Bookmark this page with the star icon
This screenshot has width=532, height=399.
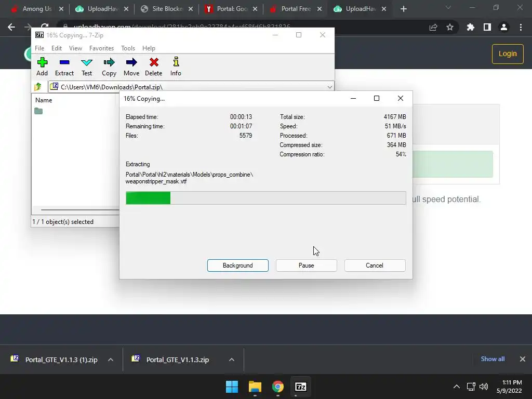(x=450, y=27)
